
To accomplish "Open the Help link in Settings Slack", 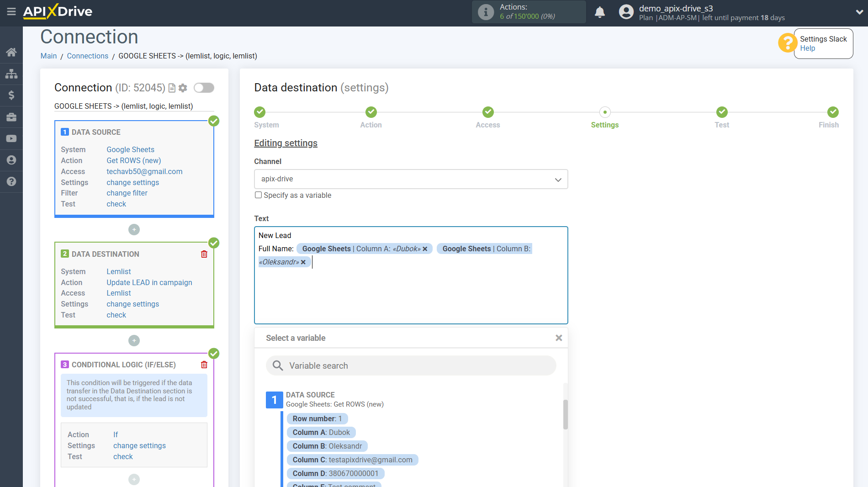I will pyautogui.click(x=807, y=48).
